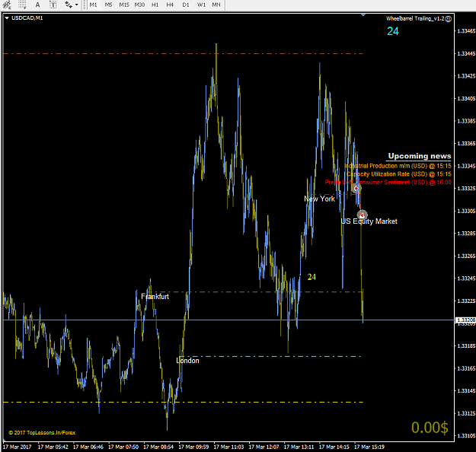The height and width of the screenshot is (452, 476).
Task: Click the upper trade arrow marker near 1.33325
Action: pyautogui.click(x=356, y=189)
